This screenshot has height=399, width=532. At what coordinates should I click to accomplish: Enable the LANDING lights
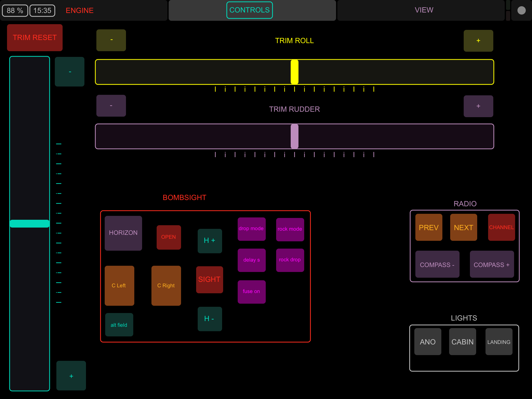tap(499, 342)
